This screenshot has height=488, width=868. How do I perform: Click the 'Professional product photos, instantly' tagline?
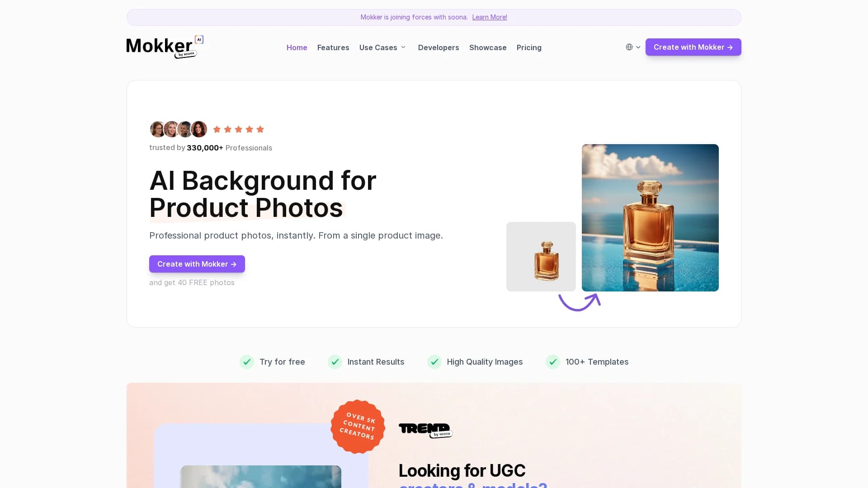pos(296,235)
